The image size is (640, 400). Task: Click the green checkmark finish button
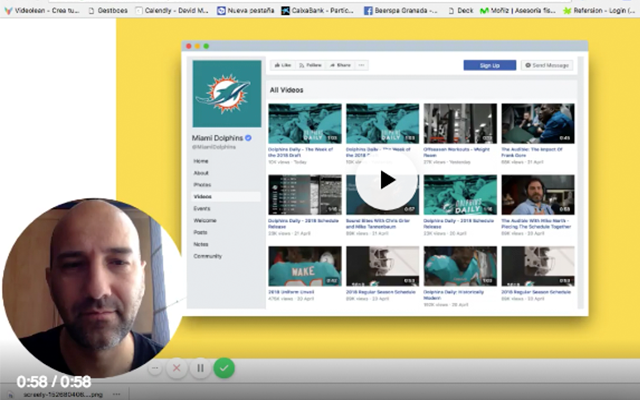(224, 368)
